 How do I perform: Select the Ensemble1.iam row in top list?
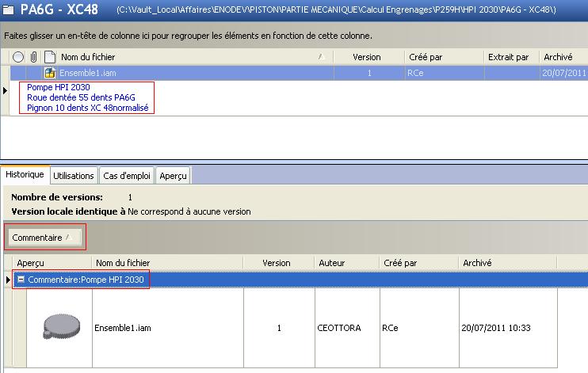[299, 73]
